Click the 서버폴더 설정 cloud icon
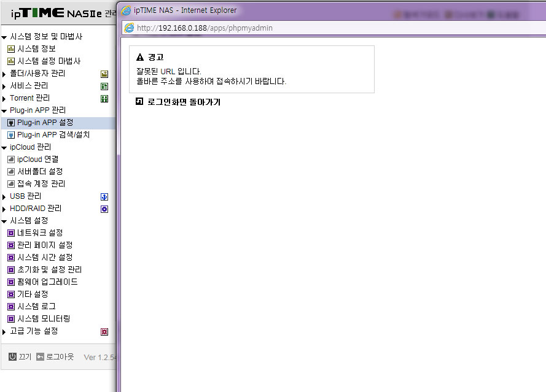This screenshot has height=392, width=546. coord(11,172)
